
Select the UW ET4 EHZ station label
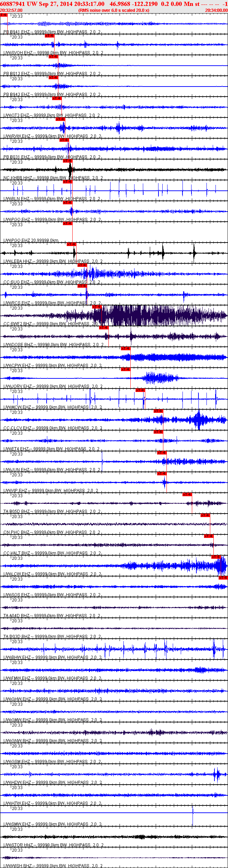tap(52, 449)
